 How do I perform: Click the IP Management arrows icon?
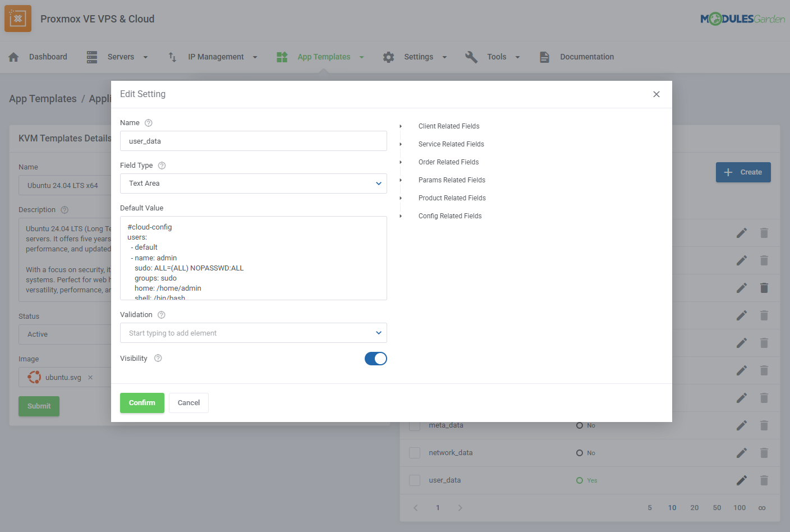pyautogui.click(x=172, y=57)
